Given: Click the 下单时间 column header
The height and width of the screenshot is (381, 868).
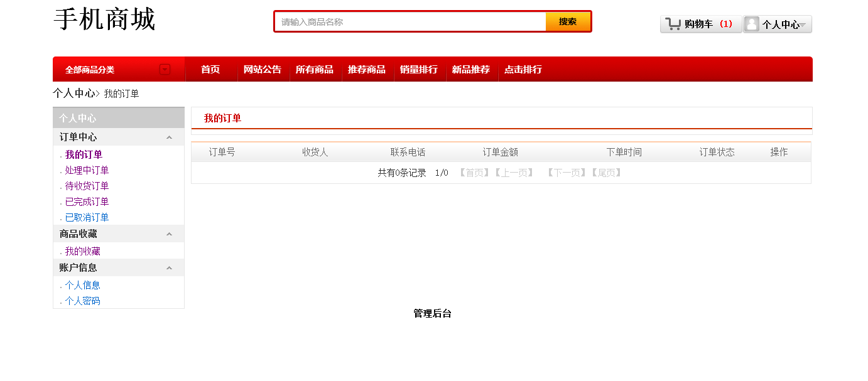Looking at the screenshot, I should click(x=624, y=153).
